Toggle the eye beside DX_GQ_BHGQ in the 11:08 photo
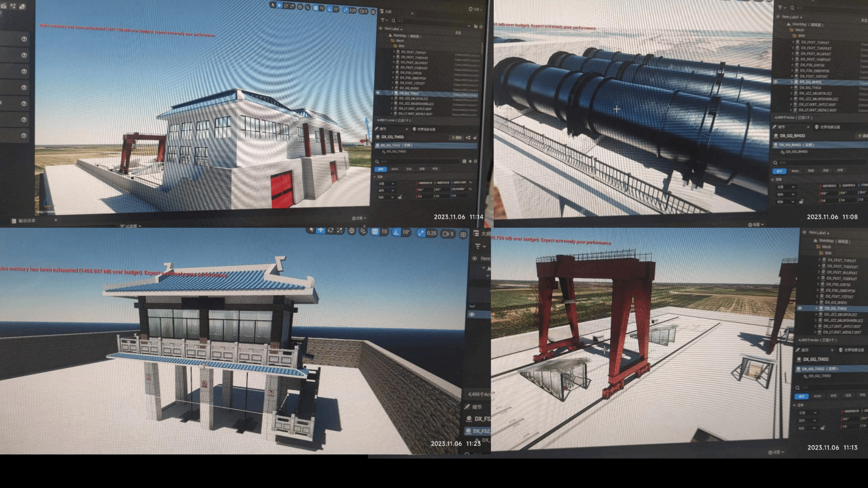868x488 pixels. click(x=776, y=82)
